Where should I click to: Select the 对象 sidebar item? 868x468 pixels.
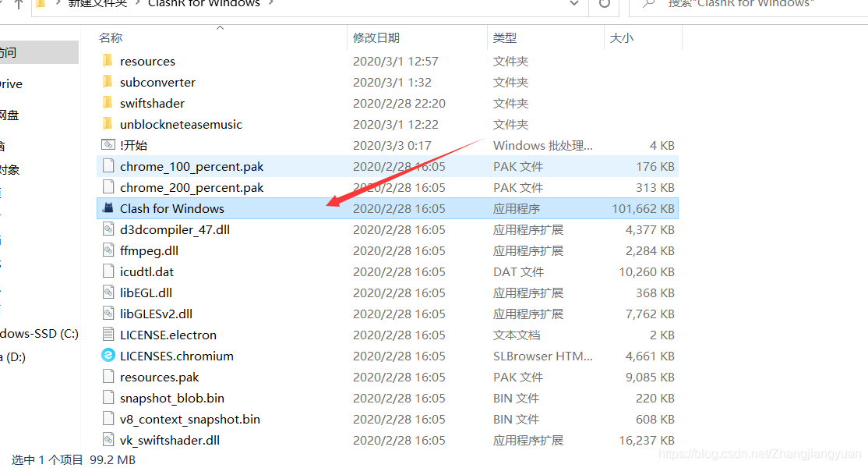(x=10, y=169)
